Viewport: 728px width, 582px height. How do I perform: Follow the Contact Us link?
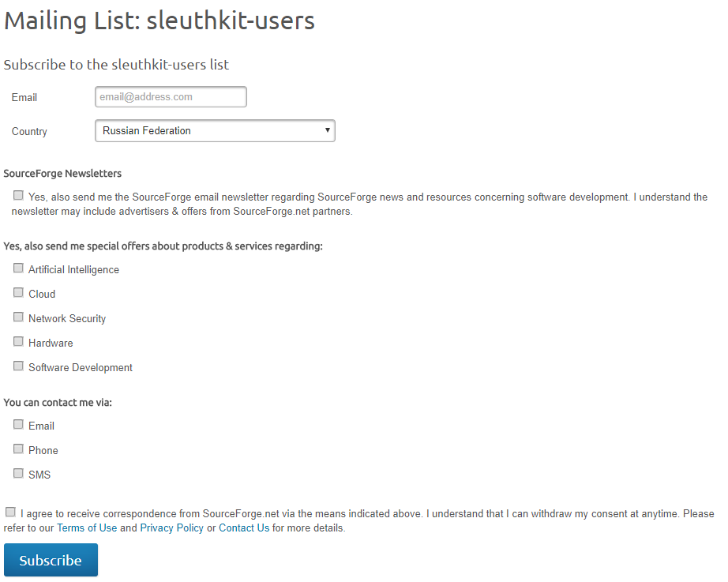coord(244,528)
